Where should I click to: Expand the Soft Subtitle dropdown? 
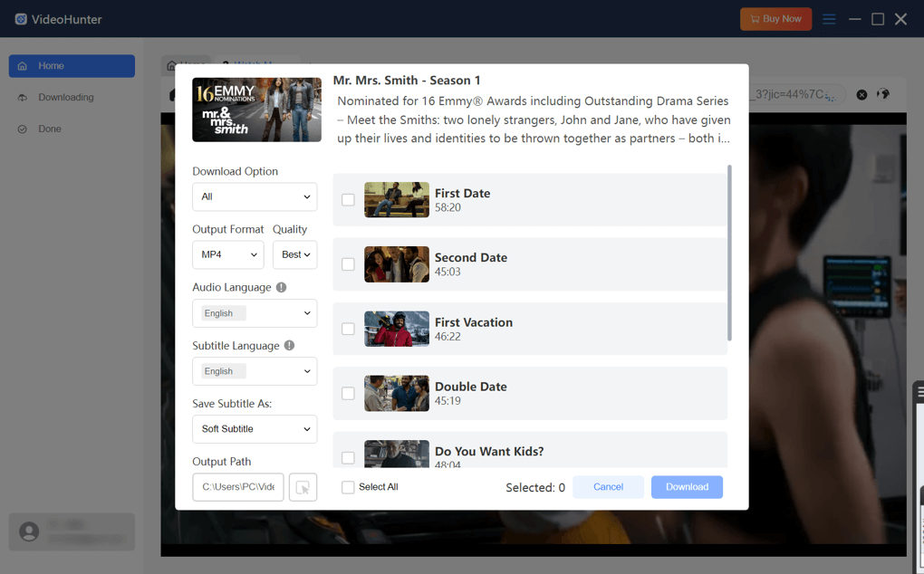(255, 428)
